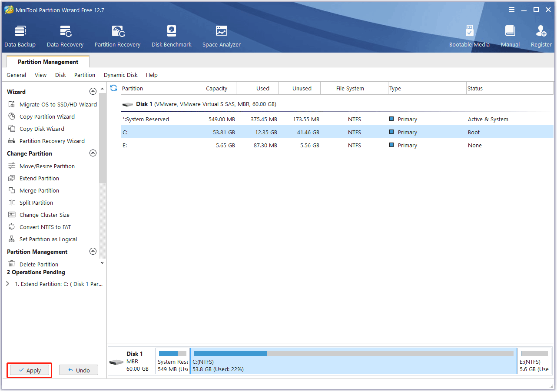Sort by the File System column header
Screen dimensions: 557x392
[x=354, y=88]
